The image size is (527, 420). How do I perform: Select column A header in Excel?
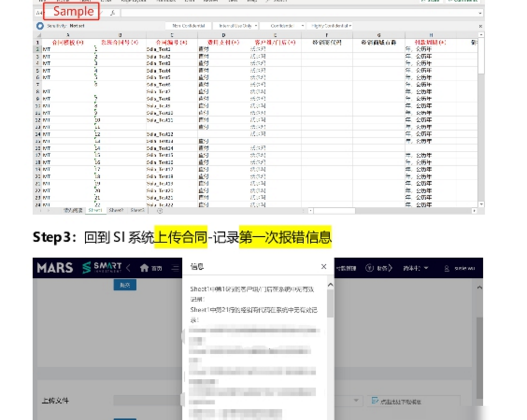(x=69, y=35)
